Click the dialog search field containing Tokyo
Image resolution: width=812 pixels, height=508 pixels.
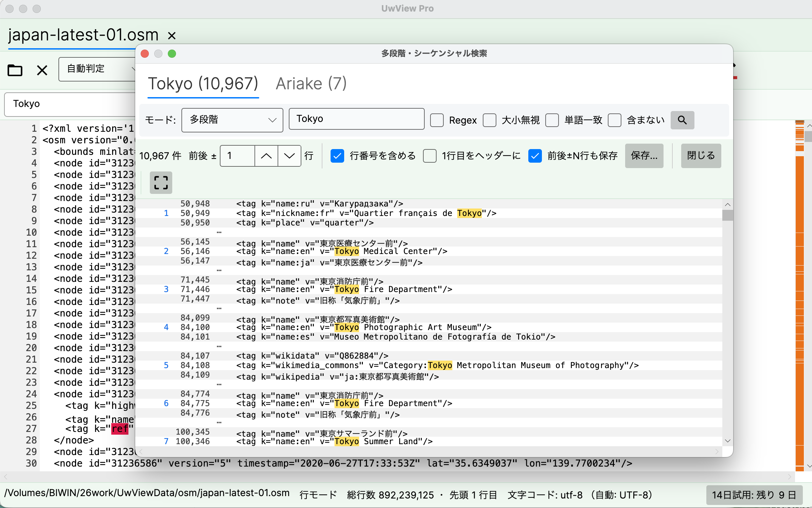point(356,119)
